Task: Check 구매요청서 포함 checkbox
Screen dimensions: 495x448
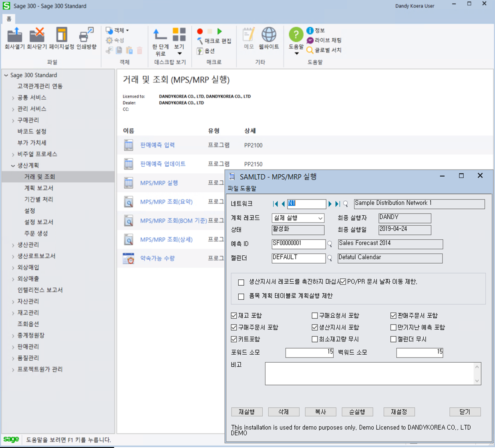Action: 315,316
